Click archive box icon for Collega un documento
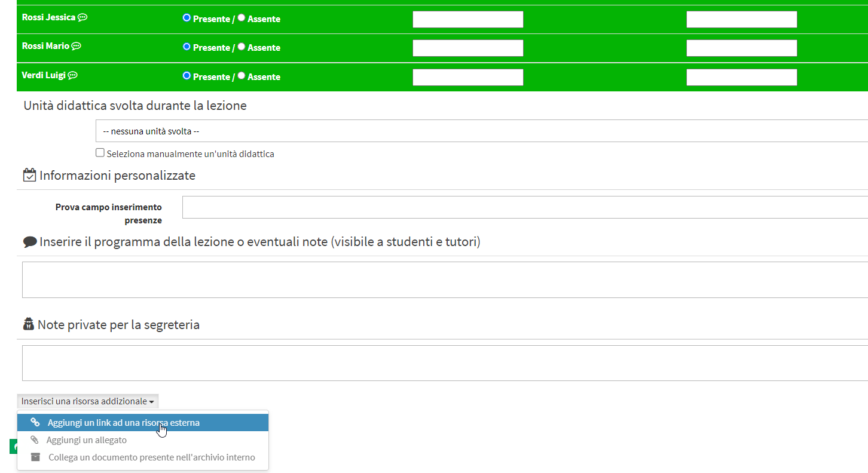868x473 pixels. tap(36, 457)
